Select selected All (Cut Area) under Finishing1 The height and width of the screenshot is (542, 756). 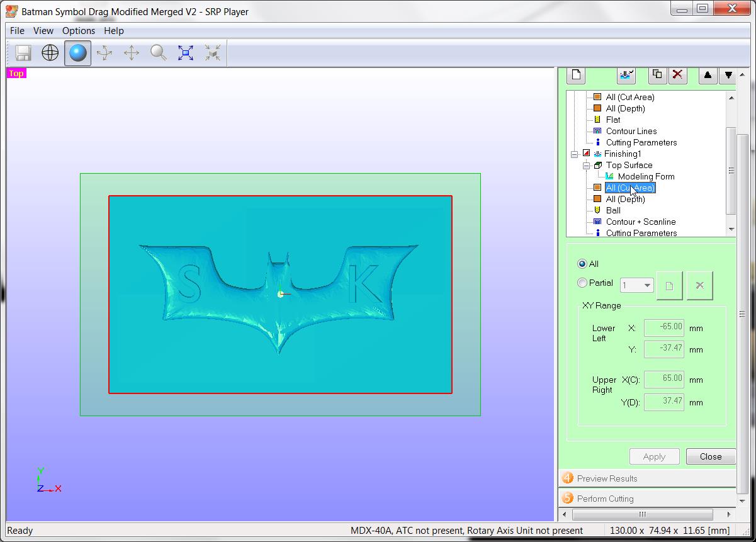click(x=630, y=188)
